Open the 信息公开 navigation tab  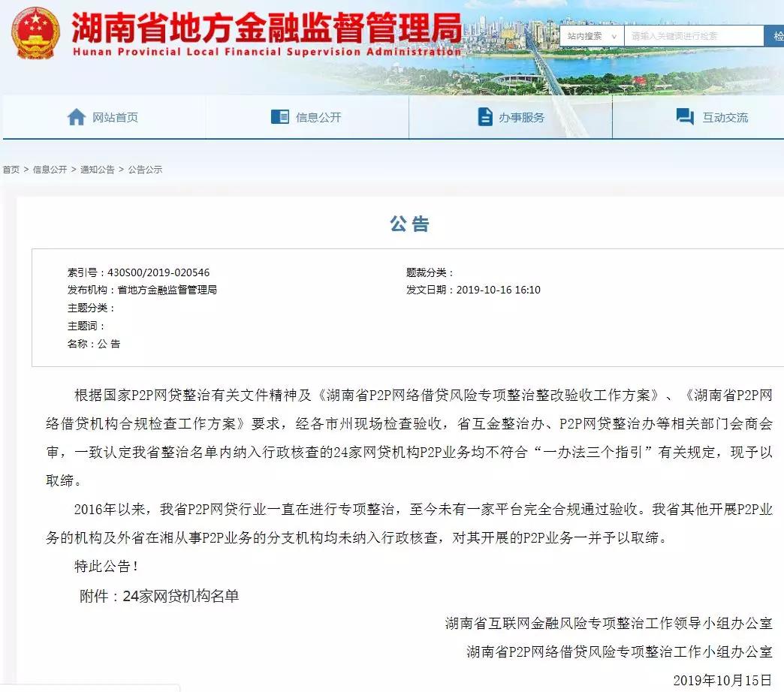point(307,117)
